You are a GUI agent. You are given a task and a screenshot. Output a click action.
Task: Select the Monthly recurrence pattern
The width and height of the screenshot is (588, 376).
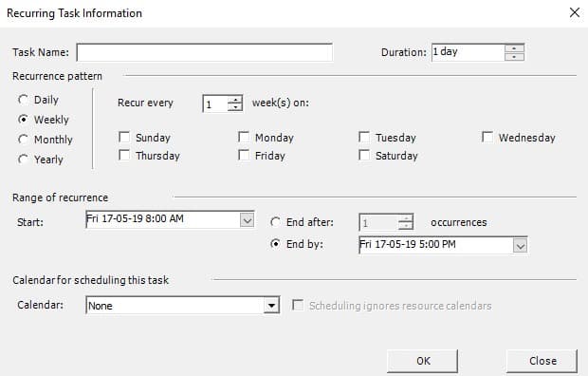point(23,140)
